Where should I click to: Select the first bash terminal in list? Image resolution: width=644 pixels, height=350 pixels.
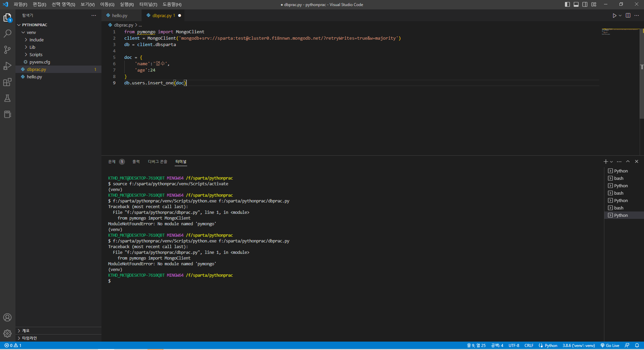[x=624, y=178]
